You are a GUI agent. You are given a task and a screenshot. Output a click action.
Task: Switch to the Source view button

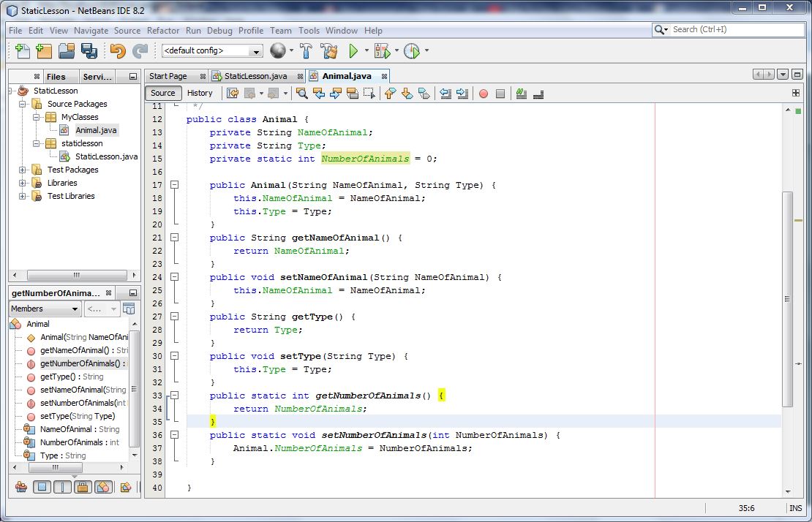[x=163, y=93]
